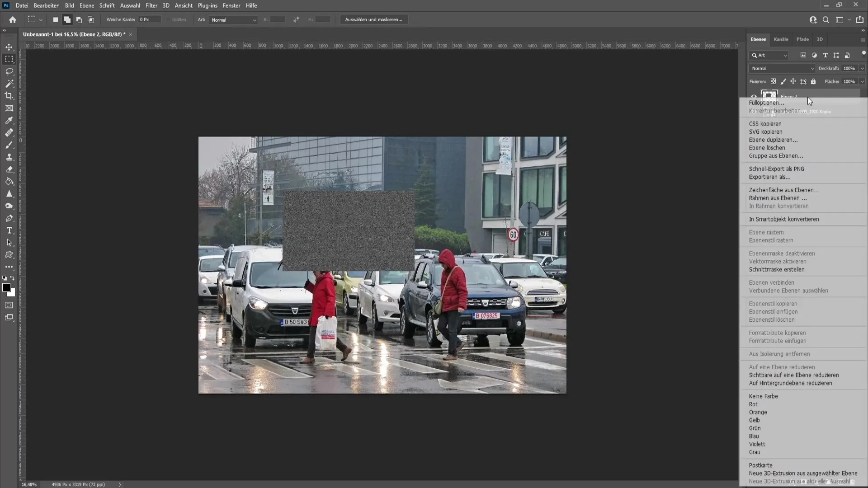Screen dimensions: 868x488
Task: Toggle lock transparent pixels icon
Action: pos(773,81)
